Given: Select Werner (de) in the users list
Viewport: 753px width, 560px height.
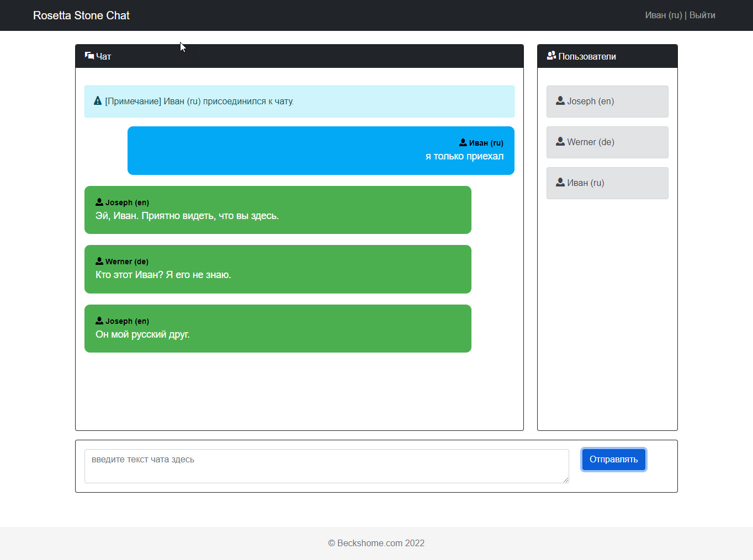Looking at the screenshot, I should (607, 142).
